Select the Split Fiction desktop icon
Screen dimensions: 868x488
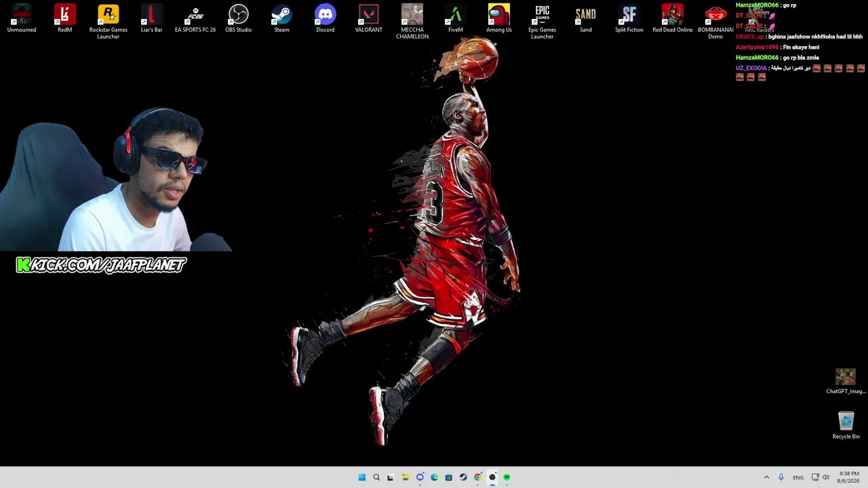click(x=629, y=19)
